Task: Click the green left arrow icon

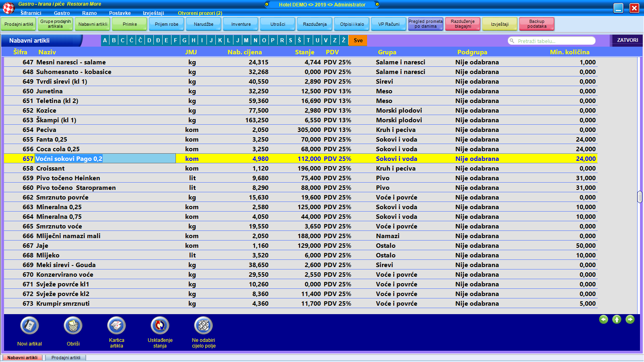Action: (x=603, y=319)
